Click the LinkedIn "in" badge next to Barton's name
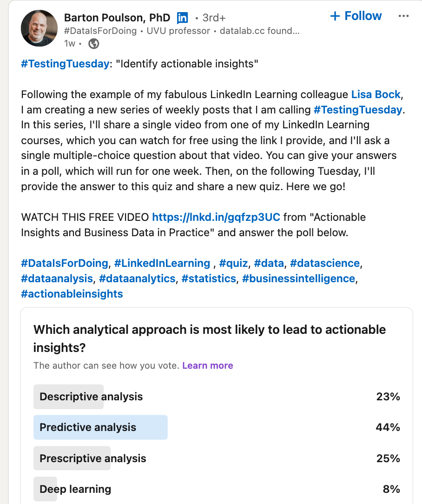This screenshot has width=422, height=504. (x=182, y=18)
